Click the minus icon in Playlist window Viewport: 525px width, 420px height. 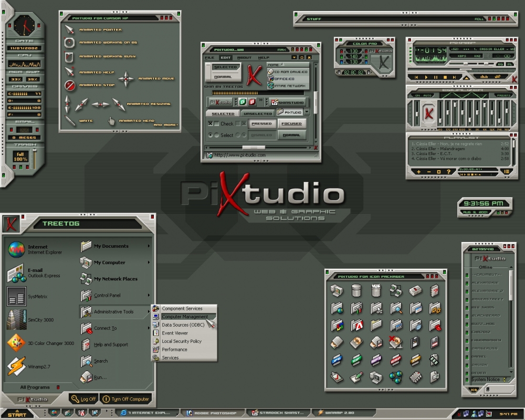click(x=428, y=172)
